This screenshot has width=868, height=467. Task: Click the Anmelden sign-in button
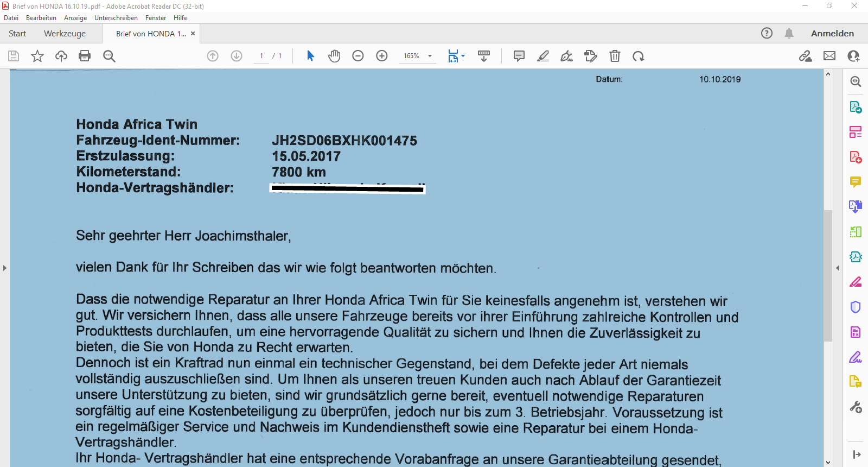pyautogui.click(x=832, y=34)
